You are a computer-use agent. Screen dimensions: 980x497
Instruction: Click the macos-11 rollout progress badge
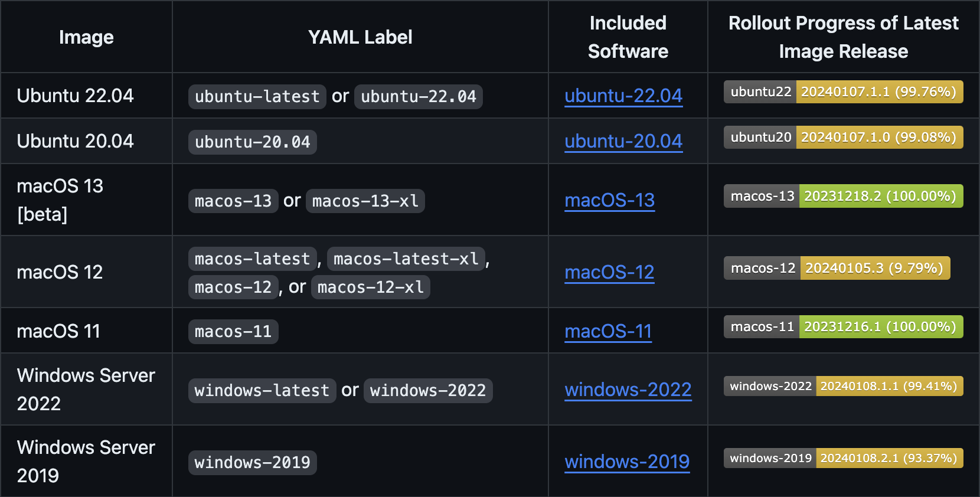click(x=844, y=326)
